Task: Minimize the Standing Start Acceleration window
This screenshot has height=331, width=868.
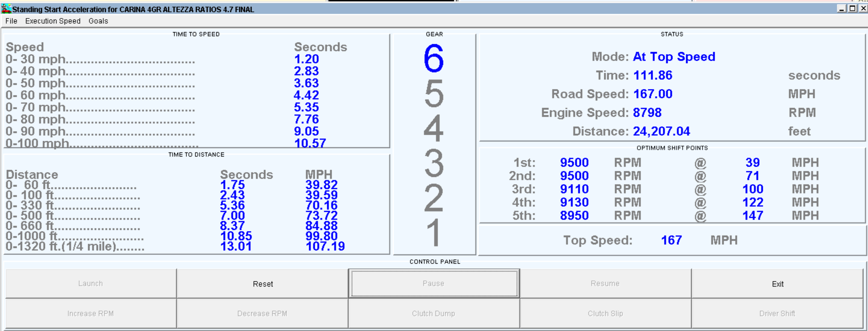Action: click(x=842, y=8)
